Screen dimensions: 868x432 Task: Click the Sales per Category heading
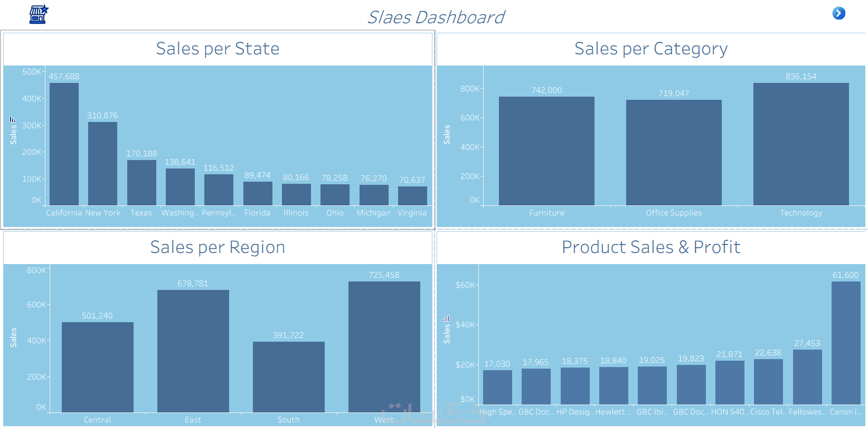click(650, 49)
